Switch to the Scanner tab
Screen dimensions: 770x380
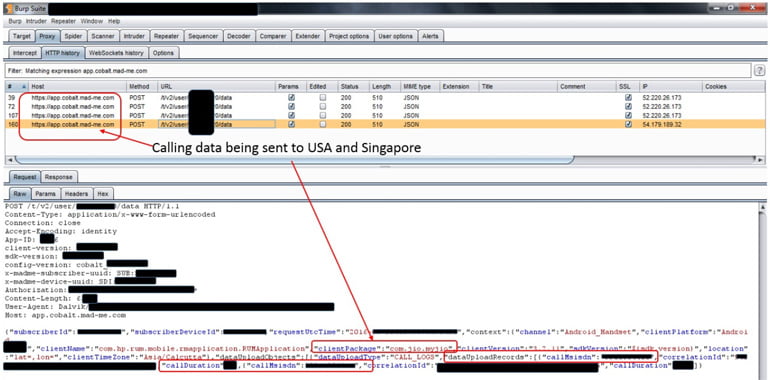click(x=103, y=36)
